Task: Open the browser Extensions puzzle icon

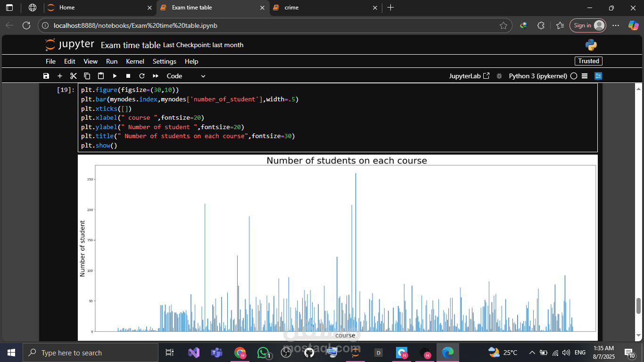Action: pos(541,25)
